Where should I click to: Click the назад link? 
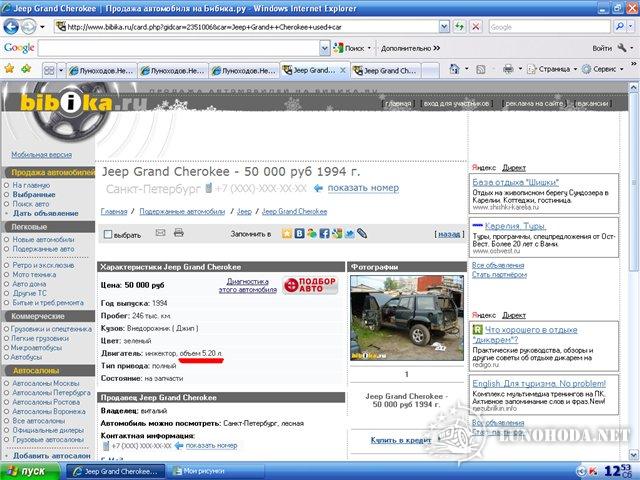point(449,234)
